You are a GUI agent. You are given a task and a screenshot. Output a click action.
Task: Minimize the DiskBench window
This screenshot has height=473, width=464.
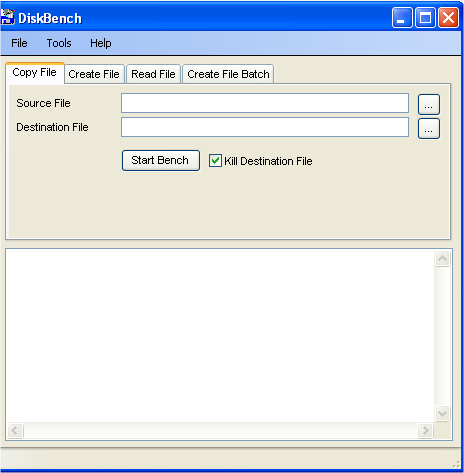click(x=402, y=18)
